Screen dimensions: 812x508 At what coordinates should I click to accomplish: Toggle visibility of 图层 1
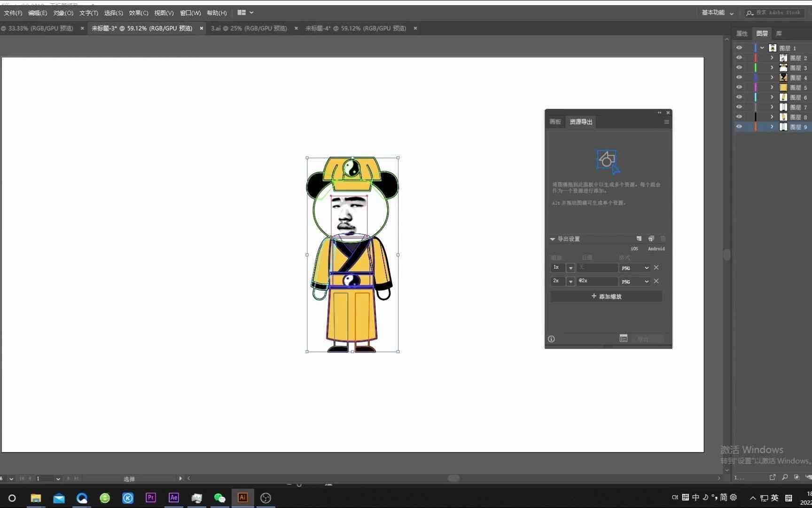click(739, 48)
